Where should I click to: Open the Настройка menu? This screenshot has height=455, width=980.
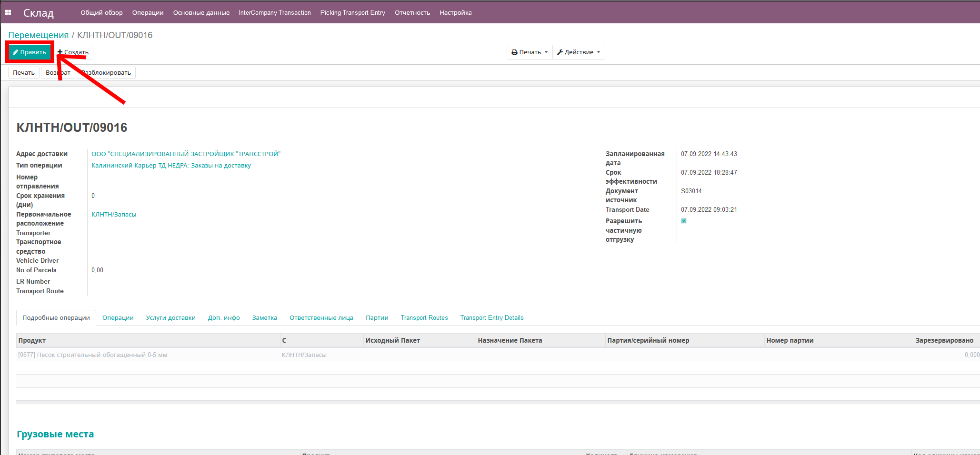[455, 13]
